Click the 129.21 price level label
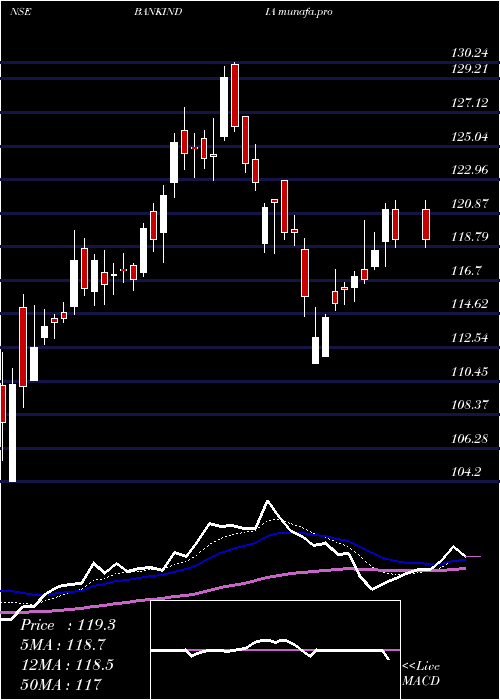The height and width of the screenshot is (700, 500). click(469, 69)
